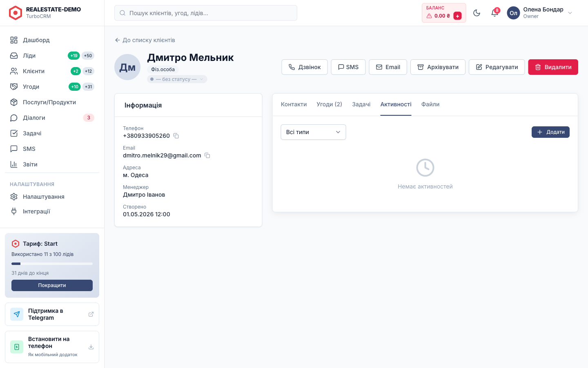Click the TurboCRM hexagon logo icon
The width and height of the screenshot is (588, 368).
pyautogui.click(x=16, y=13)
